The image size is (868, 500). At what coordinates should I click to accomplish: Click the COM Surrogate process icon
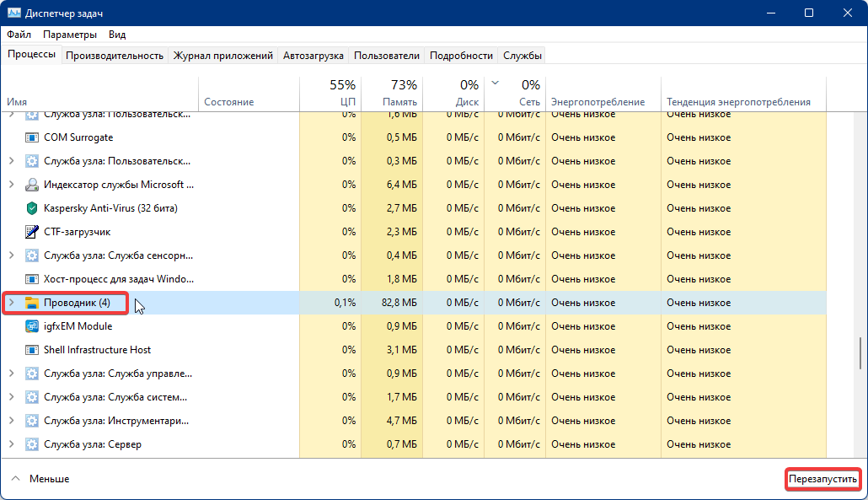pyautogui.click(x=32, y=137)
